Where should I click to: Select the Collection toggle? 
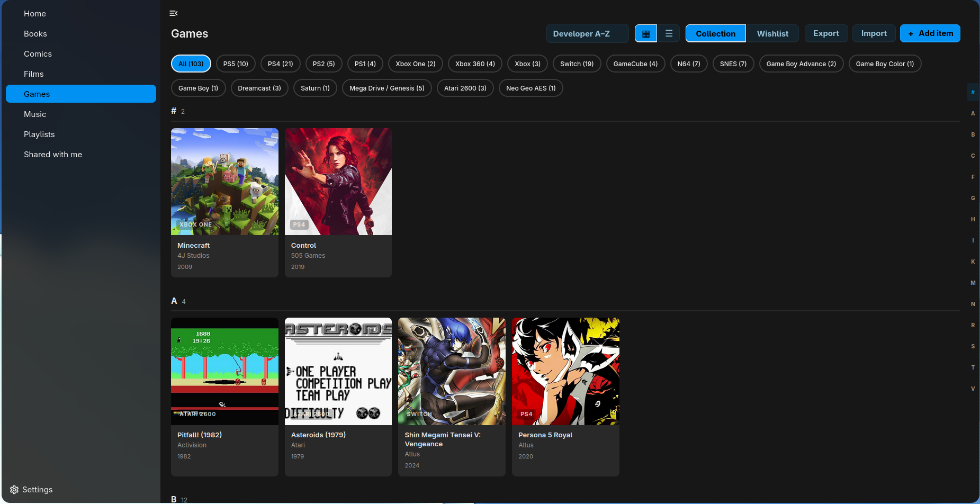pyautogui.click(x=715, y=33)
